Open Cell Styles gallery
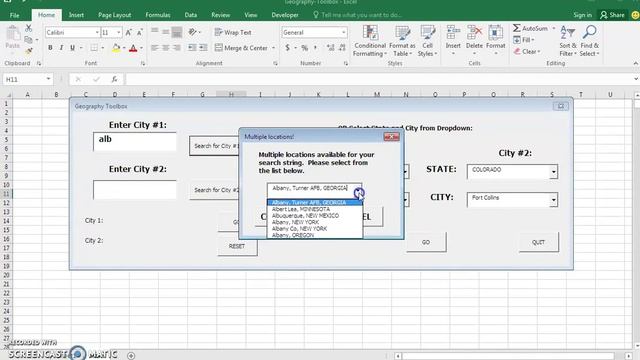This screenshot has width=640, height=360. point(427,41)
